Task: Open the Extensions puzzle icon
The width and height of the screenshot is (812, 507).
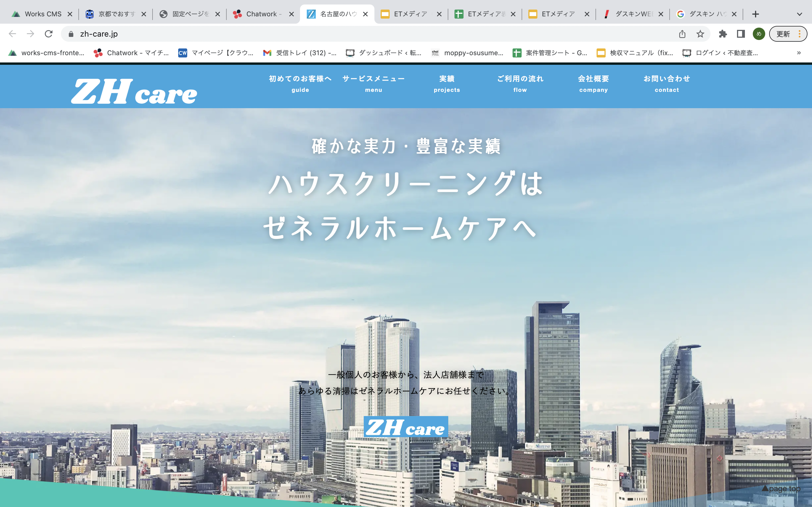Action: coord(723,34)
